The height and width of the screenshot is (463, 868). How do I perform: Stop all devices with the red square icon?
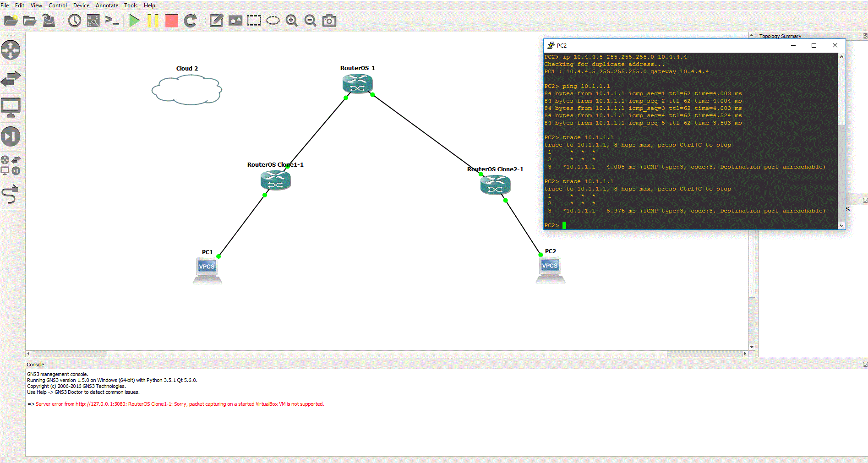coord(171,21)
